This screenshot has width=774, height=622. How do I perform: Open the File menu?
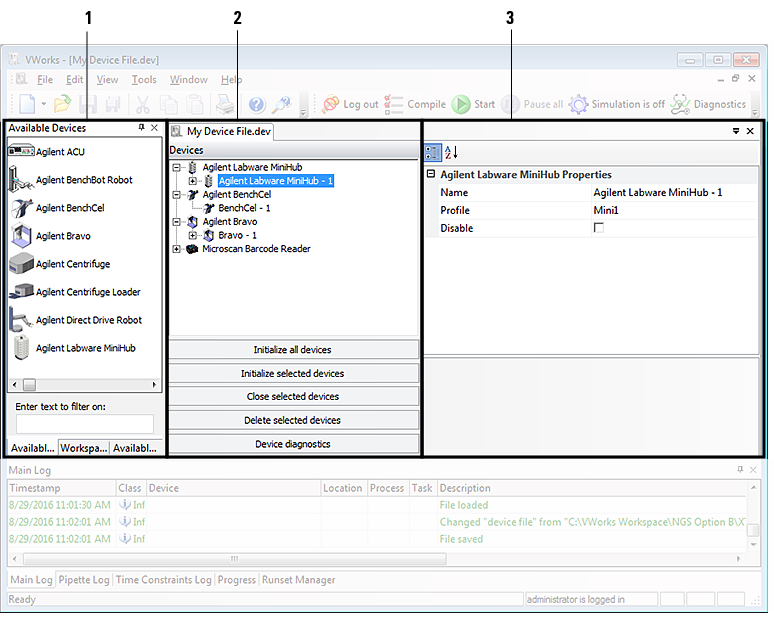pos(45,79)
